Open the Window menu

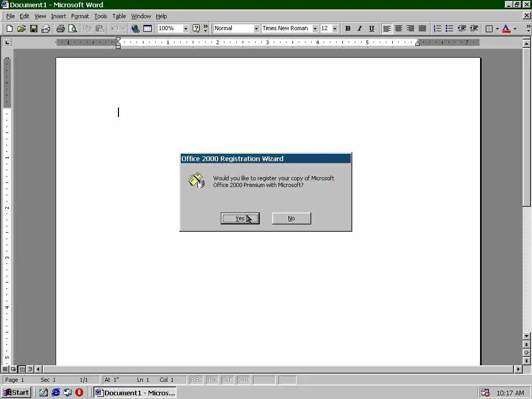[x=141, y=16]
